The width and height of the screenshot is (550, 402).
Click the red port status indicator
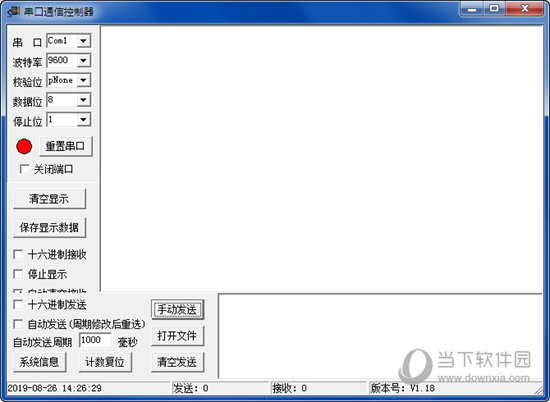tap(24, 146)
